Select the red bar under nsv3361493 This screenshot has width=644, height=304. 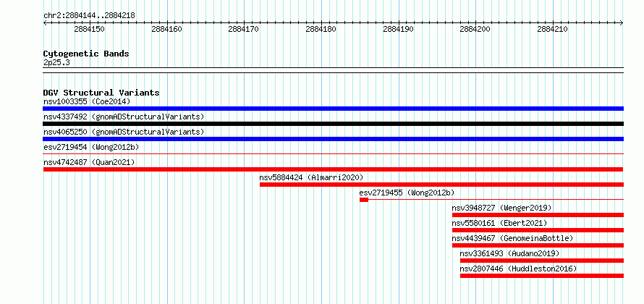click(x=542, y=261)
